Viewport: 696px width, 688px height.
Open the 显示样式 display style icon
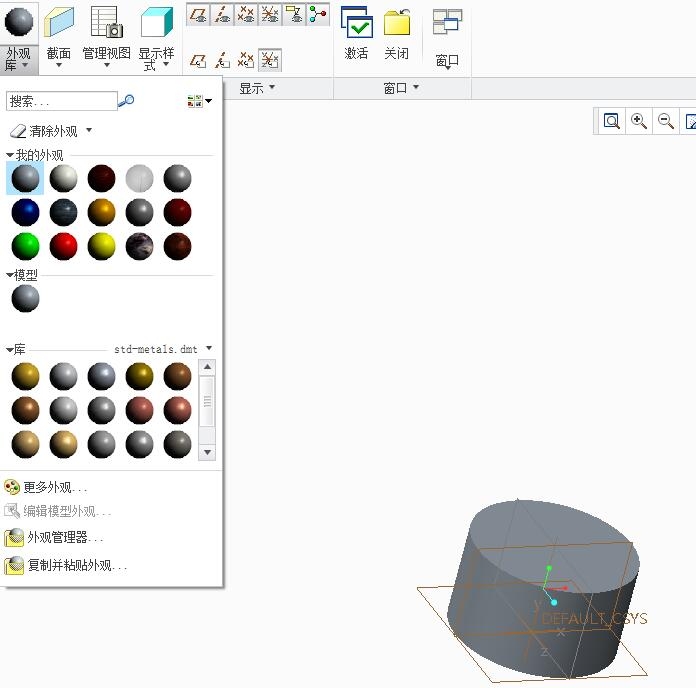155,24
